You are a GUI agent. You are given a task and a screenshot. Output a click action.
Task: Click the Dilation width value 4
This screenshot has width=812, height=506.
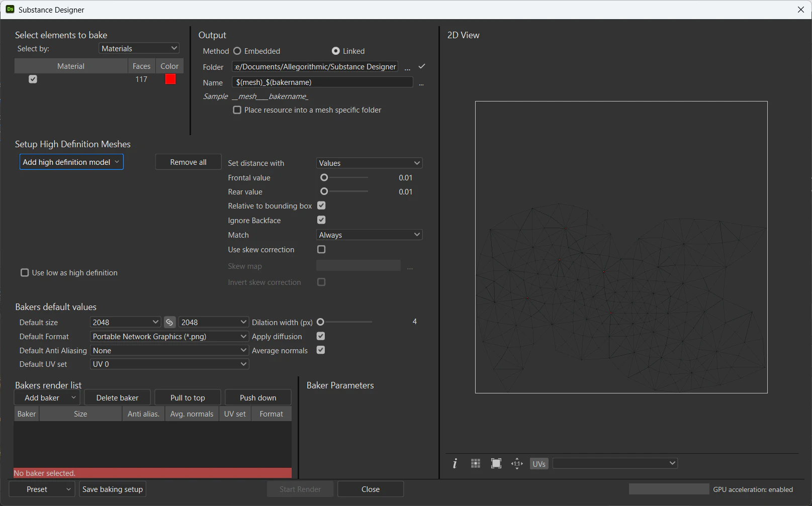pos(415,322)
